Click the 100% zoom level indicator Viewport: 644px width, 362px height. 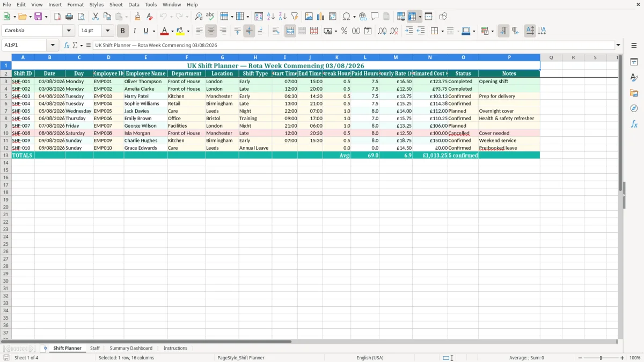click(635, 358)
